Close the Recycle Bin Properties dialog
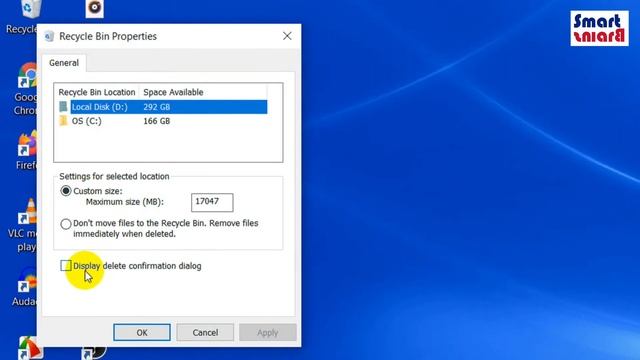The height and width of the screenshot is (360, 640). [287, 36]
